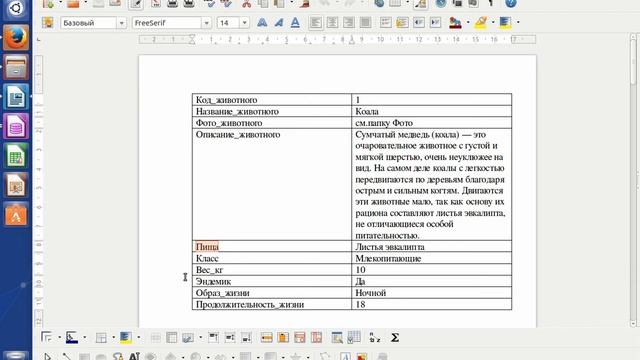Set paragraph alignment to left

click(316, 22)
